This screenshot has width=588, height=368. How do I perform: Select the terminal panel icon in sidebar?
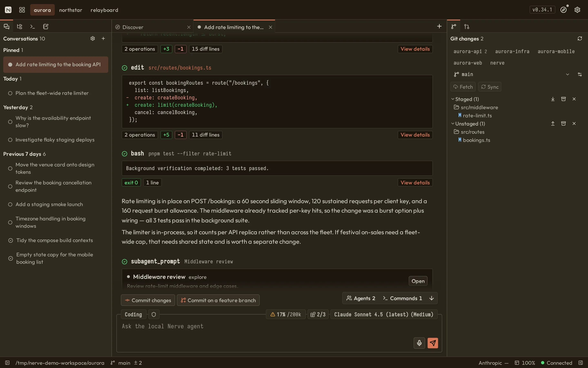[x=32, y=27]
